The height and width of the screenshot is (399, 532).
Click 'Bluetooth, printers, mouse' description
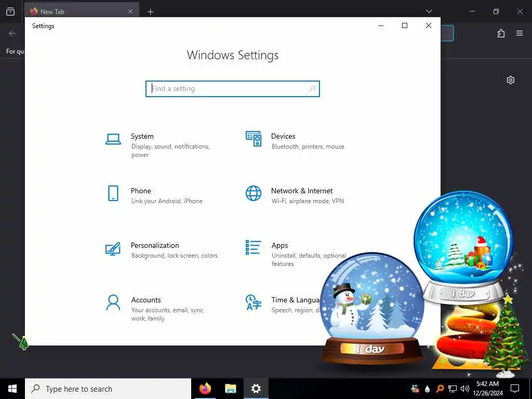[x=308, y=147]
